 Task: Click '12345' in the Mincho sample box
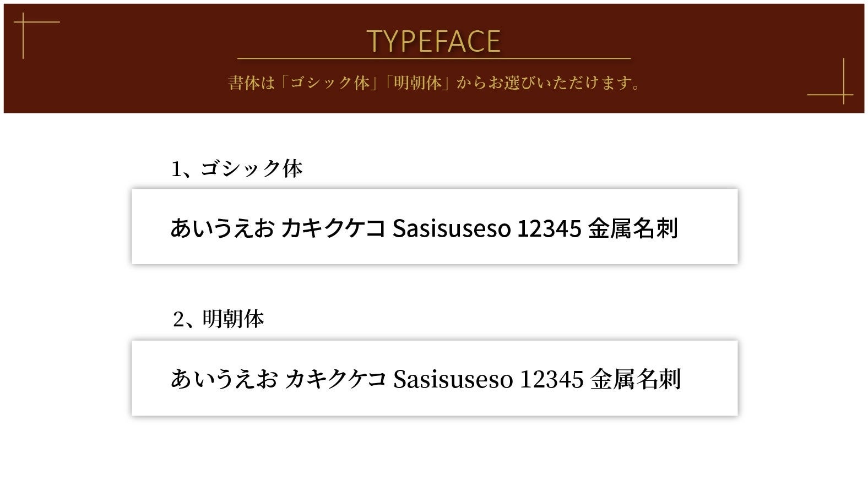[551, 379]
